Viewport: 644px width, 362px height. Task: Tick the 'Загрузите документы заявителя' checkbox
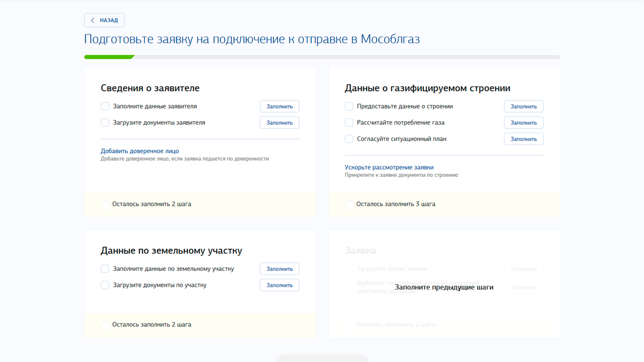click(x=105, y=122)
